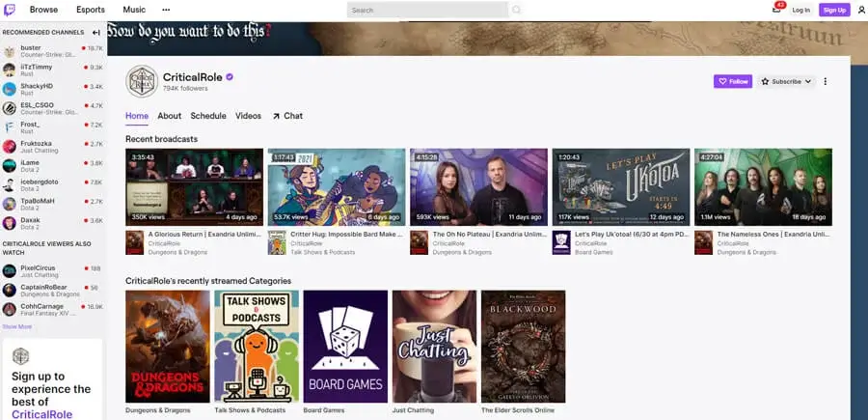The image size is (868, 420).
Task: Open the Browse menu
Action: tap(43, 10)
